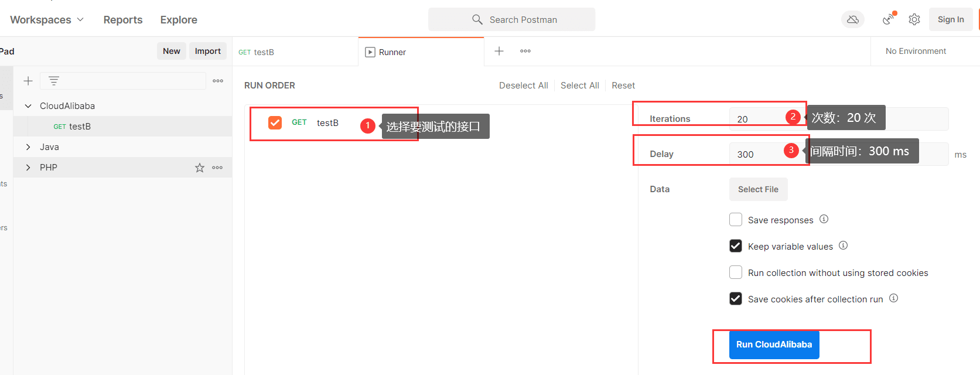Open sidebar three-dot options menu
Screen dimensions: 980x375
[x=218, y=81]
